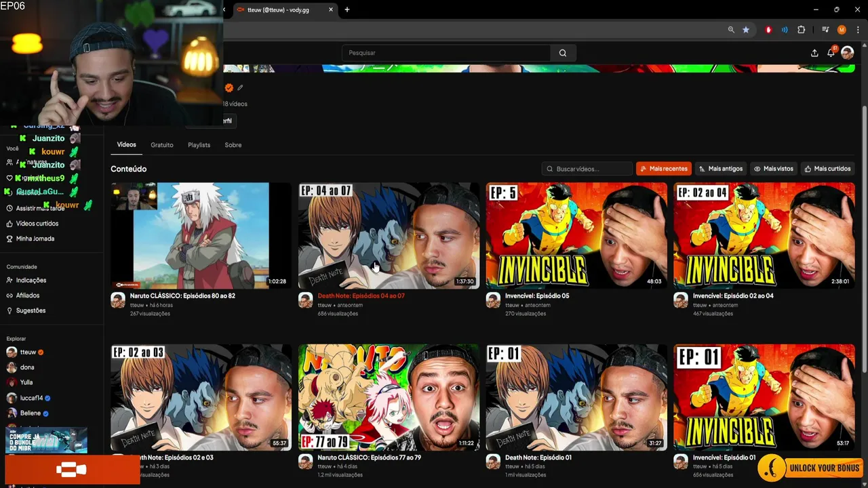Open Yulla channel in Explorar list

pos(20,382)
